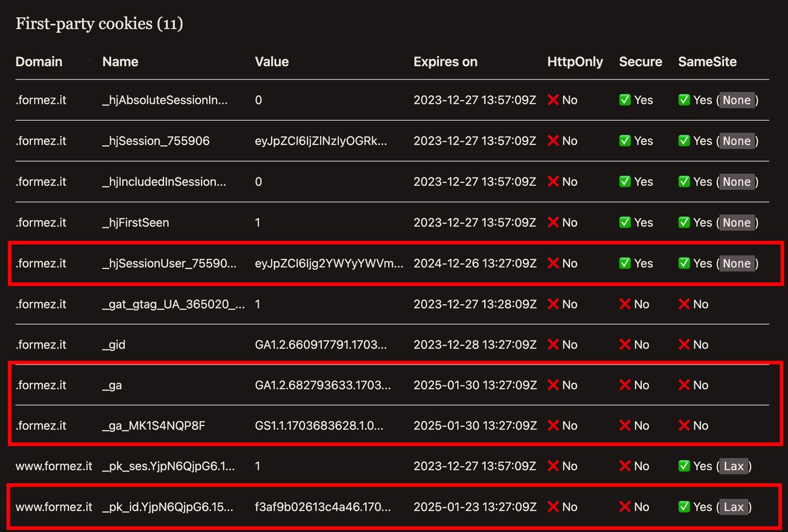Click the .formez.it domain link on _ga row
The width and height of the screenshot is (788, 532).
[41, 385]
